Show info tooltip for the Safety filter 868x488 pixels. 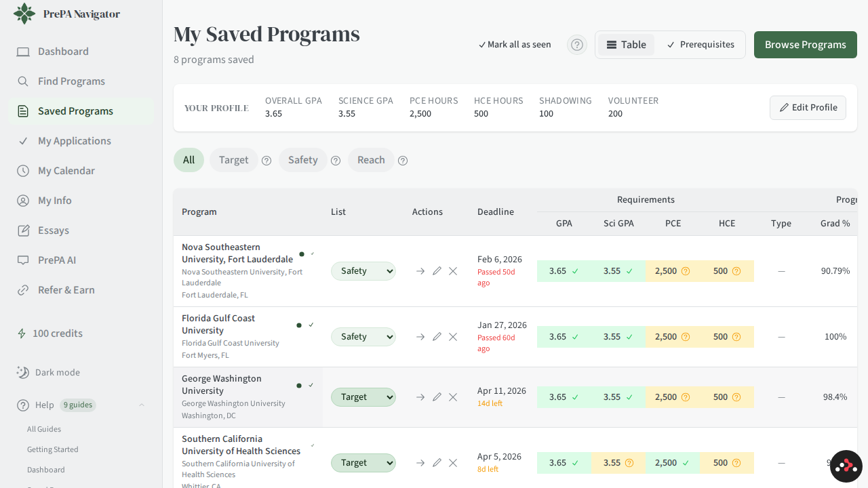click(x=336, y=161)
